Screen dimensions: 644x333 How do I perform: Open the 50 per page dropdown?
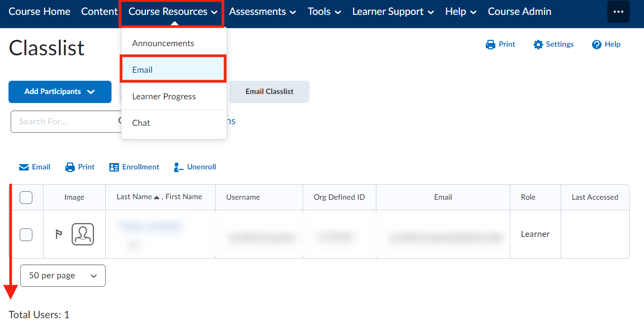[x=63, y=276]
